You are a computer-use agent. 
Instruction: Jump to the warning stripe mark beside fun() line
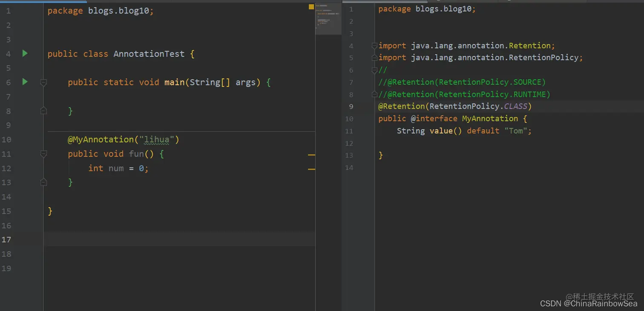tap(311, 155)
